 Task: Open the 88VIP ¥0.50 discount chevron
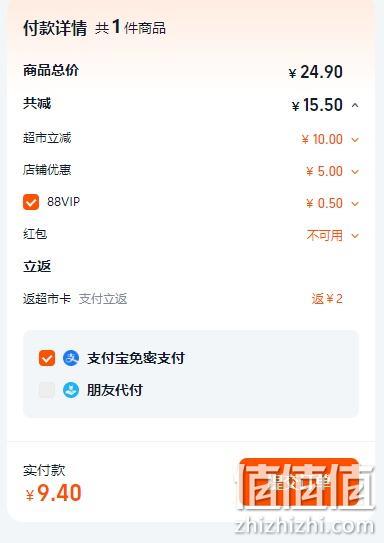355,204
